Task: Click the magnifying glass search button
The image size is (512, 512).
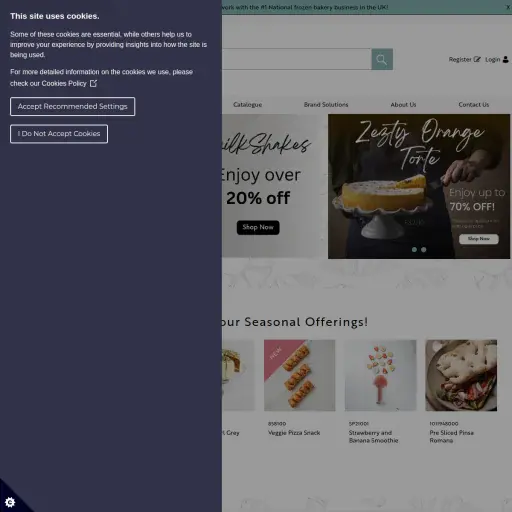Action: [x=382, y=59]
